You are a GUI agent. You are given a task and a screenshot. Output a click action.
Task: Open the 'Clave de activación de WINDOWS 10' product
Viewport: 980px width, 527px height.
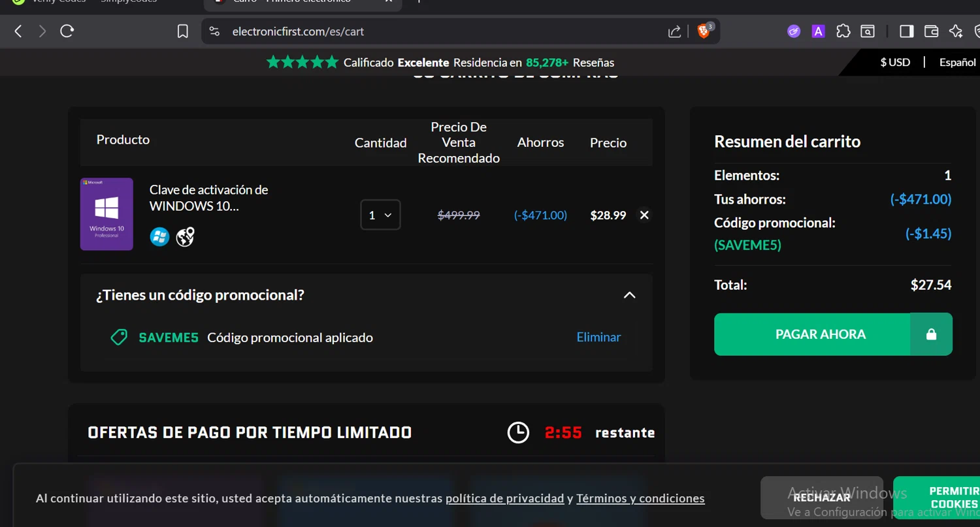point(209,198)
